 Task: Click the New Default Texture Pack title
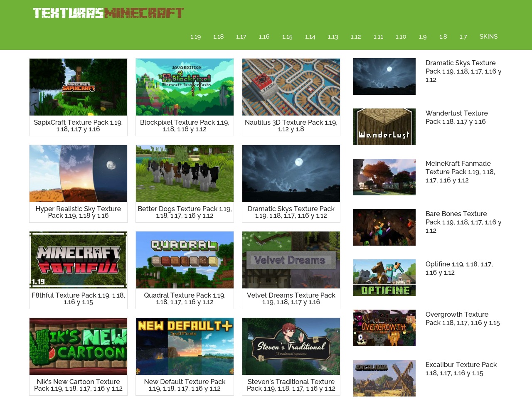(185, 385)
